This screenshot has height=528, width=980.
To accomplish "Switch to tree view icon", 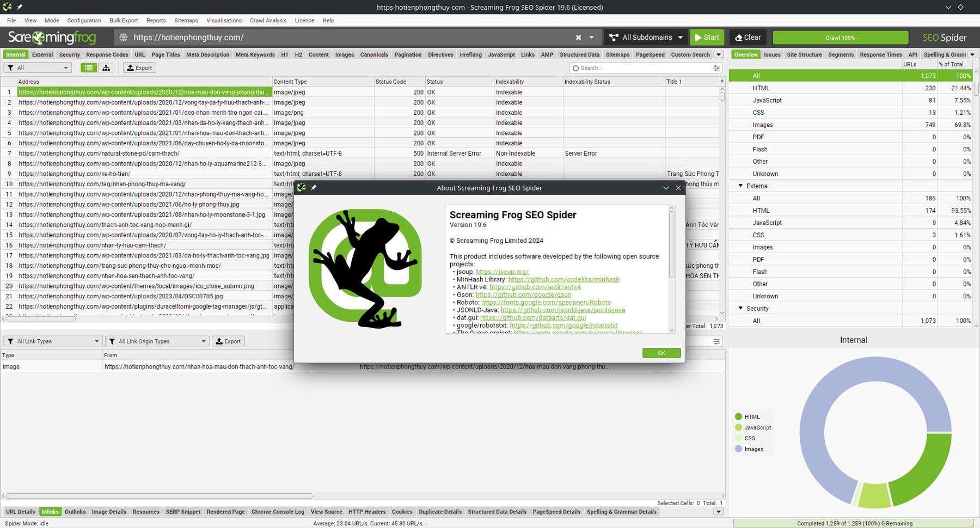I will [x=106, y=67].
